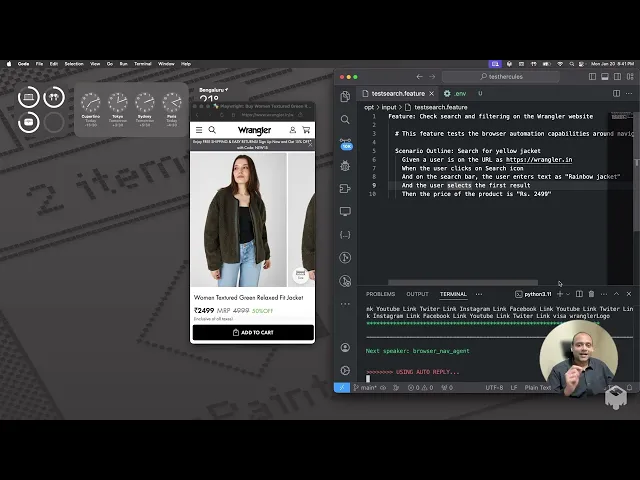640x480 pixels.
Task: Click the UTF-8 encoding in status bar
Action: click(x=494, y=387)
